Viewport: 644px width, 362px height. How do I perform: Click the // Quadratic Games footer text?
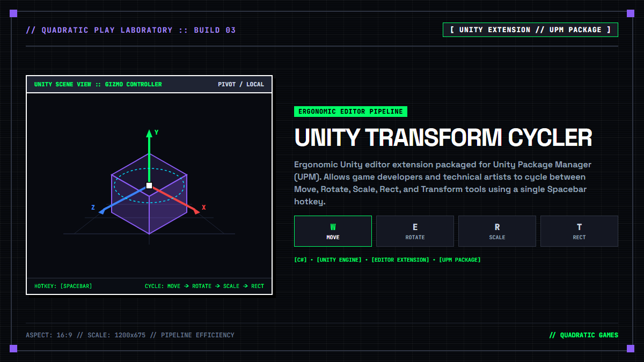pos(584,335)
